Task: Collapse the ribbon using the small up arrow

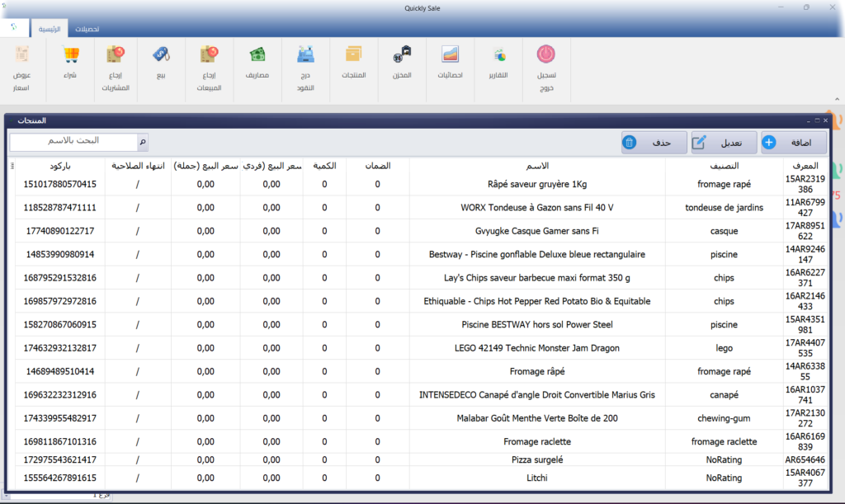Action: (x=837, y=99)
